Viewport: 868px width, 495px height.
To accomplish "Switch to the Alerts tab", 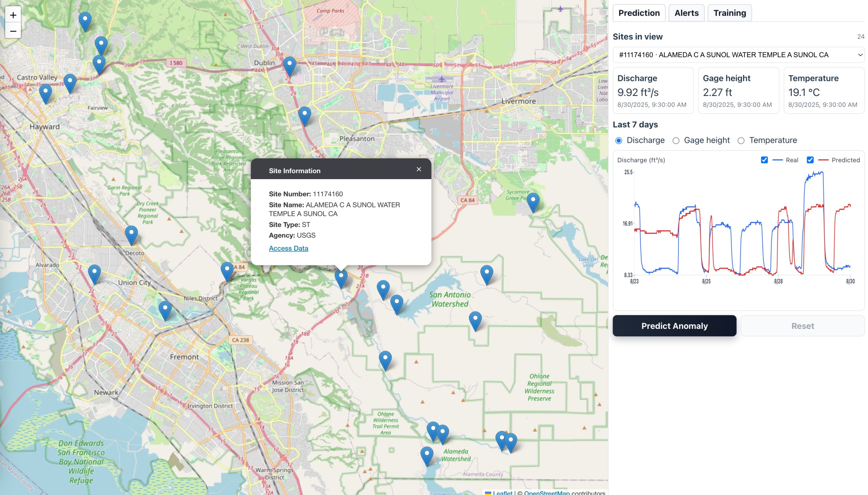I will tap(686, 13).
